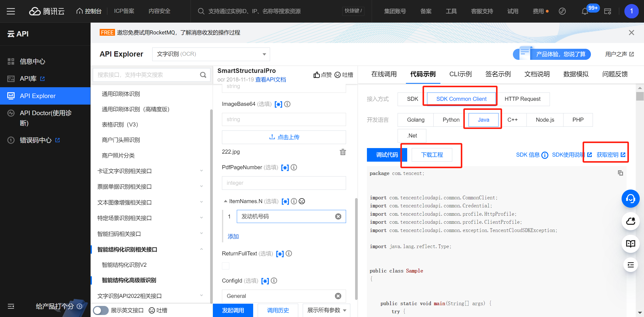The height and width of the screenshot is (317, 644).
Task: Open the hamburger menu at top left
Action: tap(11, 11)
